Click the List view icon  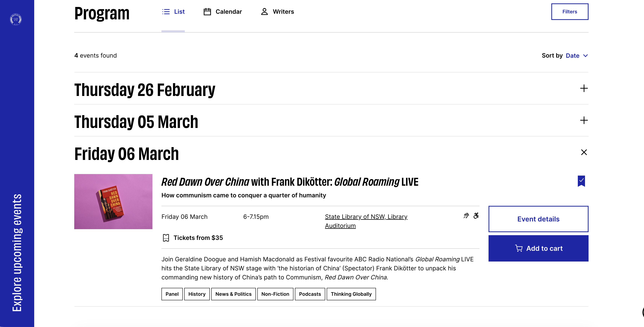pos(166,12)
